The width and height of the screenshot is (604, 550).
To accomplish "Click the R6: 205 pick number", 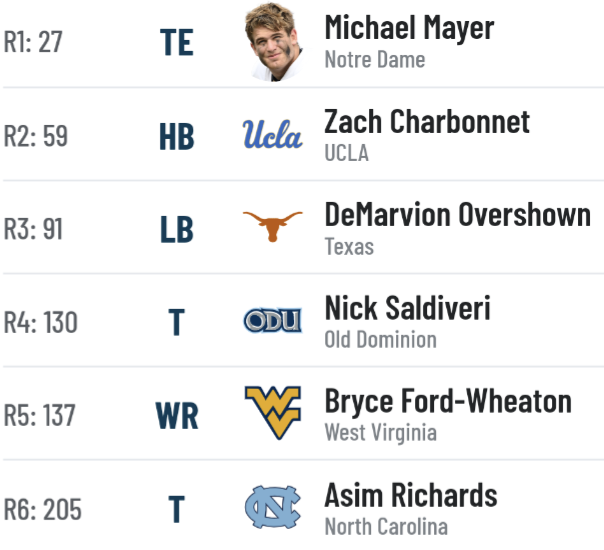I will (x=42, y=509).
